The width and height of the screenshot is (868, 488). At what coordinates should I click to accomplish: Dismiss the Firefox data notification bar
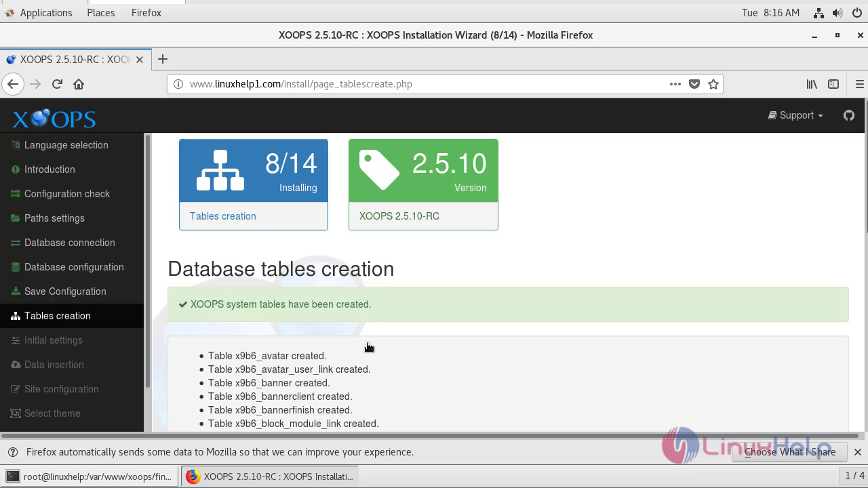[x=857, y=452]
